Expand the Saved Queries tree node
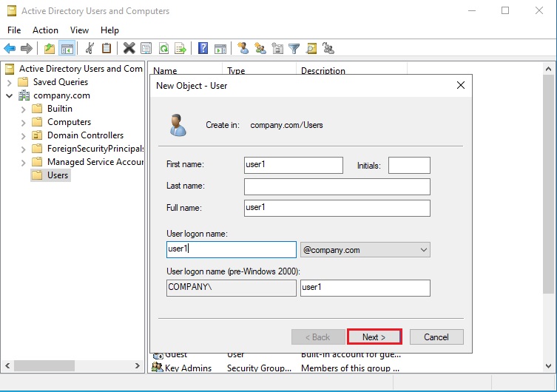The image size is (557, 392). click(x=10, y=82)
